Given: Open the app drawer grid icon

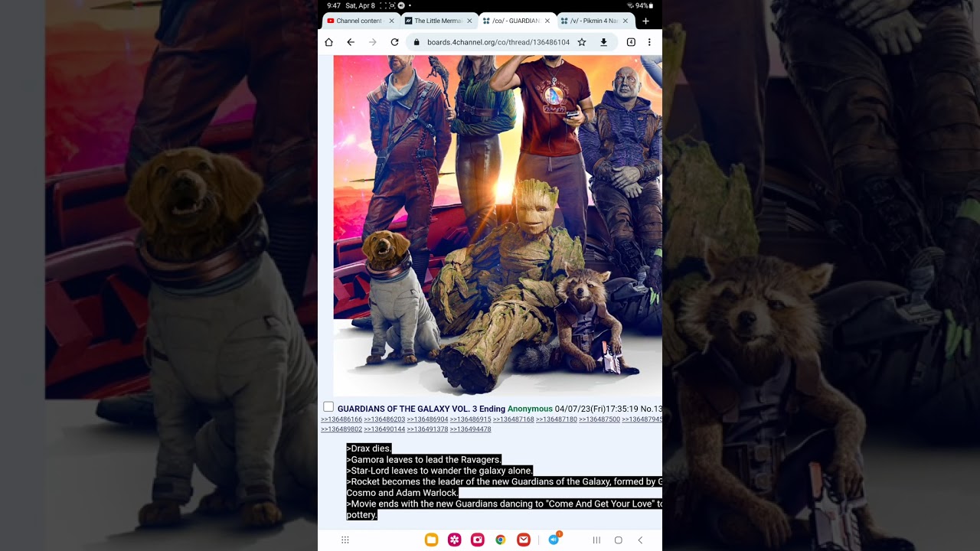Looking at the screenshot, I should tap(345, 540).
